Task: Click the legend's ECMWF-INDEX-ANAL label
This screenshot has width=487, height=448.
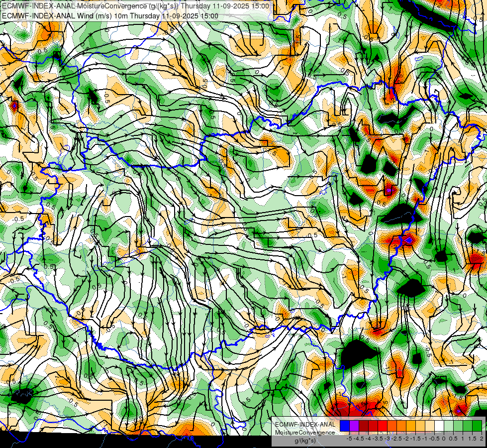Action: pyautogui.click(x=305, y=425)
